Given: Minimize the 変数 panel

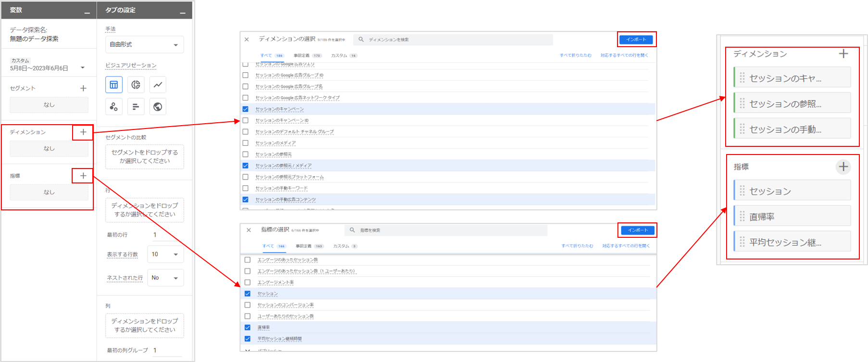Looking at the screenshot, I should 87,13.
